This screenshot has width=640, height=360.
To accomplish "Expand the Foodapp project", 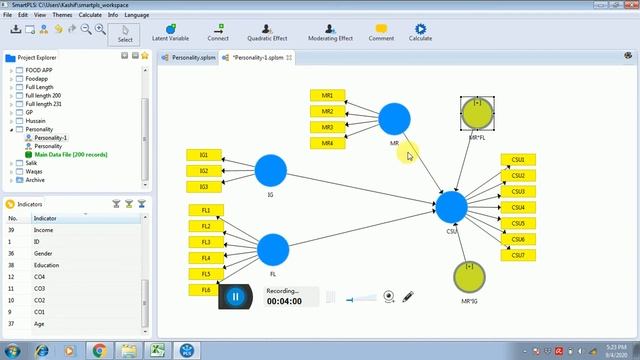I will (11, 79).
